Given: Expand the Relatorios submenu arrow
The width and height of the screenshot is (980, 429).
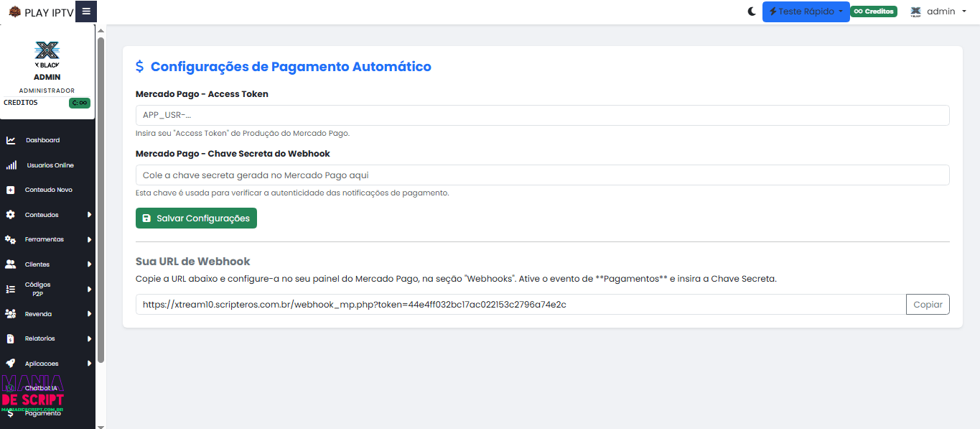Looking at the screenshot, I should pyautogui.click(x=90, y=338).
